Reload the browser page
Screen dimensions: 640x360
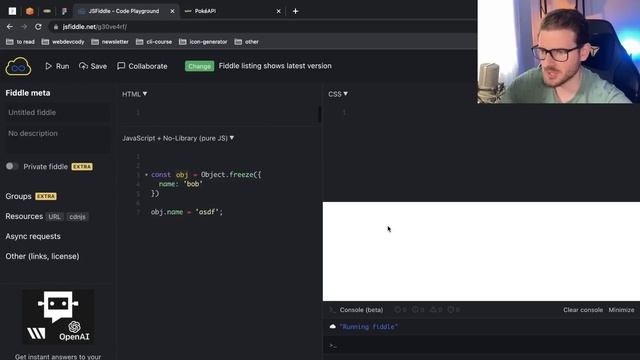38,27
